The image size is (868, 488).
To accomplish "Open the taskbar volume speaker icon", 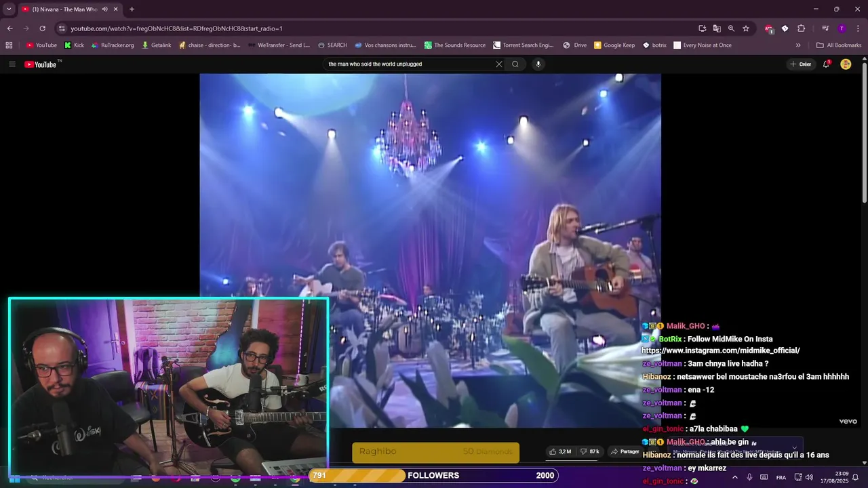I will point(809,477).
